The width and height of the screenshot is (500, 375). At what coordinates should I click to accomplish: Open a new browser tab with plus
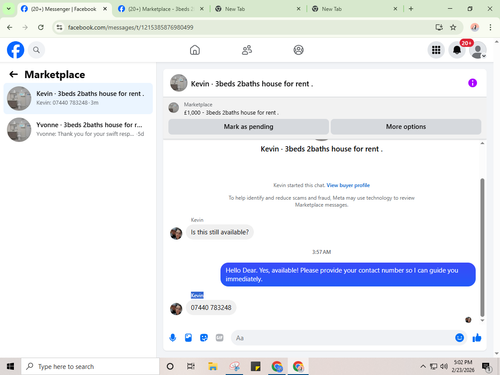click(x=411, y=9)
